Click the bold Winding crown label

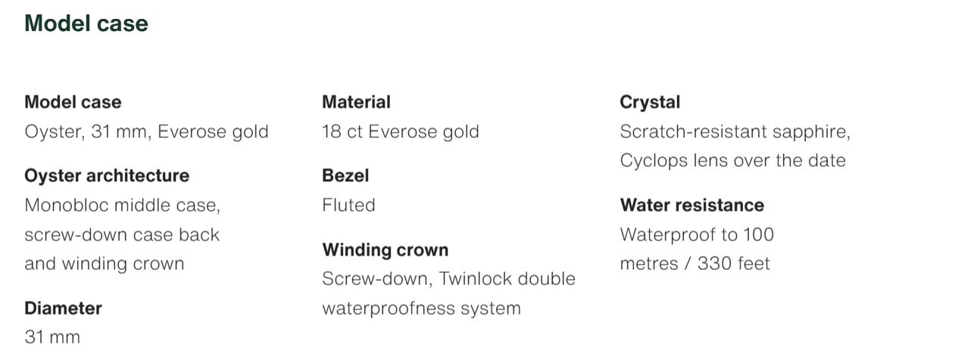pos(385,249)
